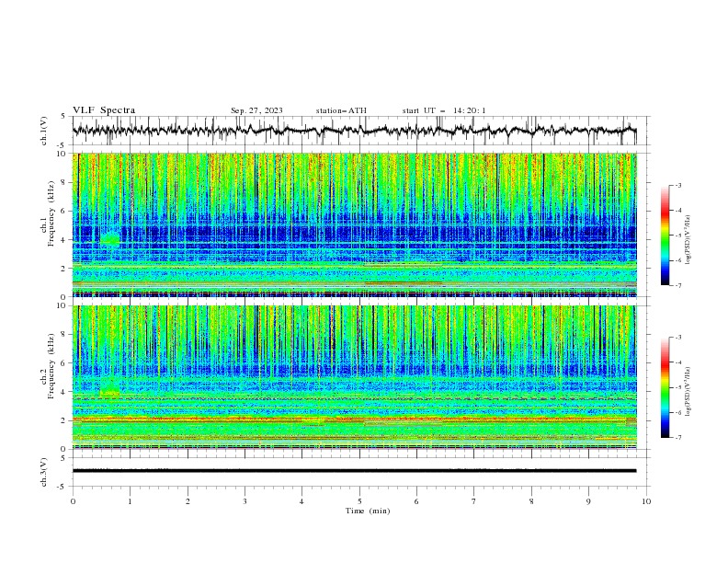Click the "4" kHz tick on ch.2 frequency axis

[65, 392]
